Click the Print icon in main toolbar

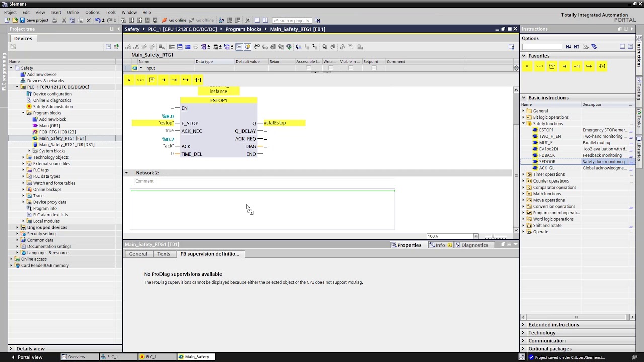tap(55, 20)
